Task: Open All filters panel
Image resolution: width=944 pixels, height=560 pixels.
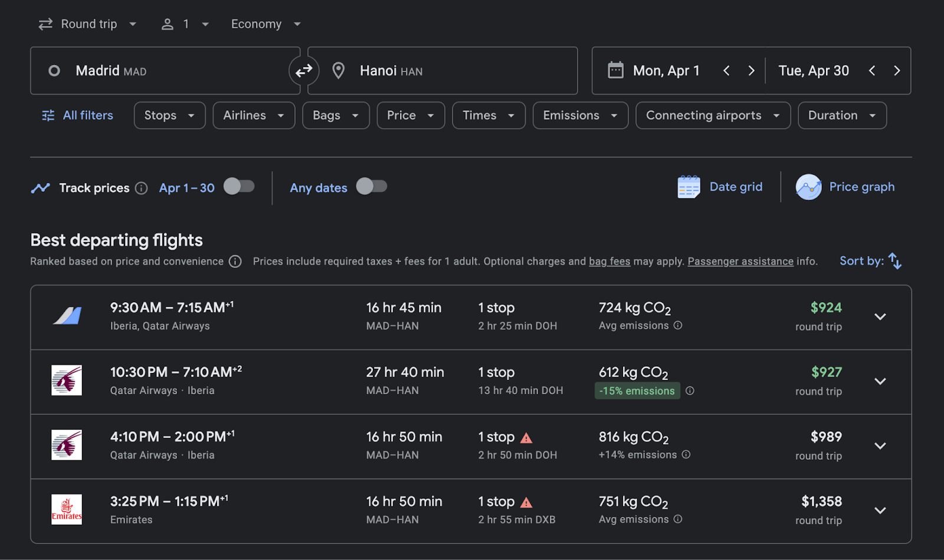Action: click(77, 116)
